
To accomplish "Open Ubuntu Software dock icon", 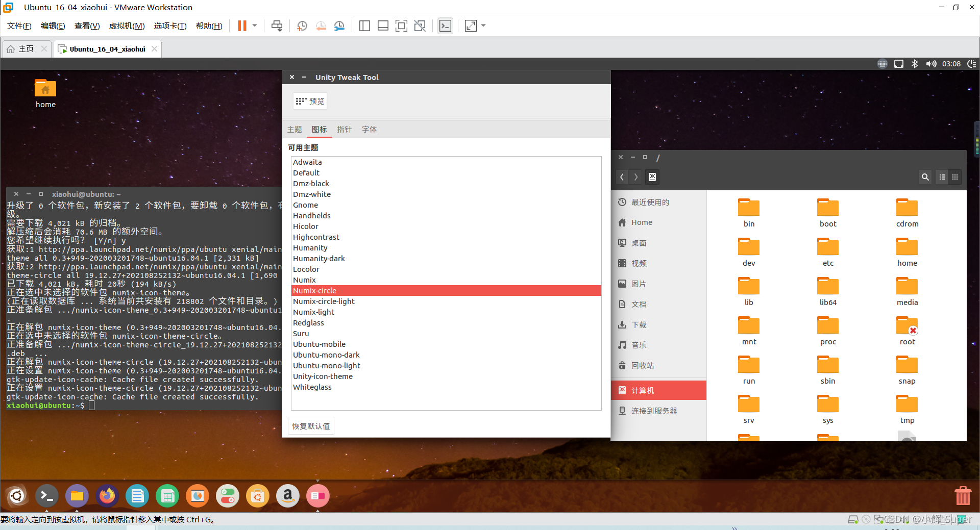I will (258, 496).
